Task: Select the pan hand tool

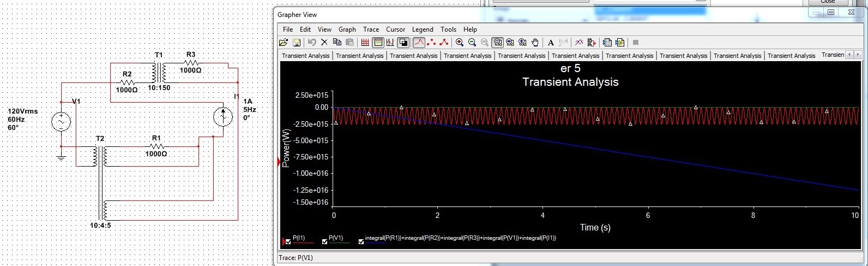Action: tap(535, 43)
